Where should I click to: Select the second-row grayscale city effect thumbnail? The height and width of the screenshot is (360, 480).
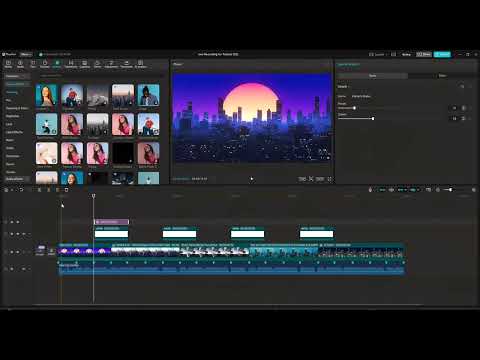[x=98, y=124]
